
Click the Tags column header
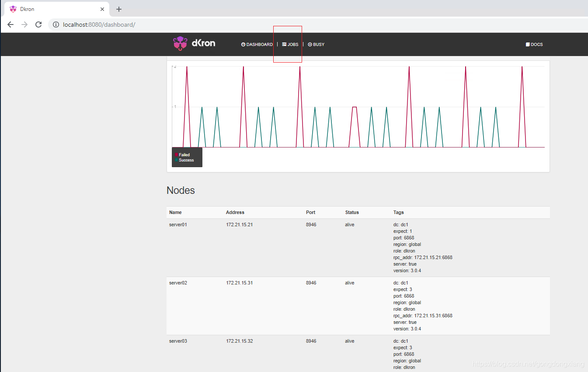click(399, 212)
